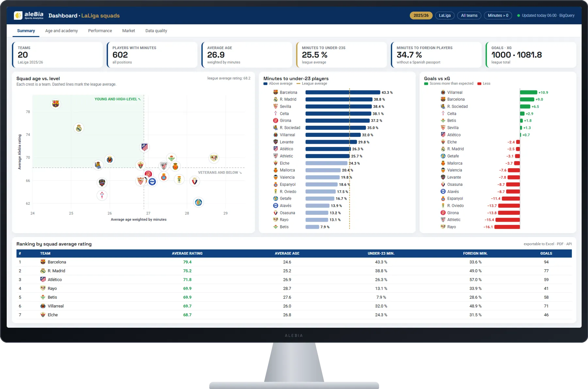The height and width of the screenshot is (389, 588).
Task: Select the Osasuna crest in scatter plot
Action: coord(195,181)
